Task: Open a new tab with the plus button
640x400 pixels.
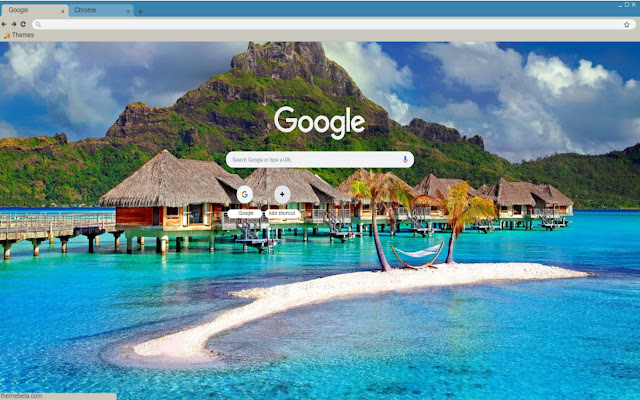Action: coord(140,12)
